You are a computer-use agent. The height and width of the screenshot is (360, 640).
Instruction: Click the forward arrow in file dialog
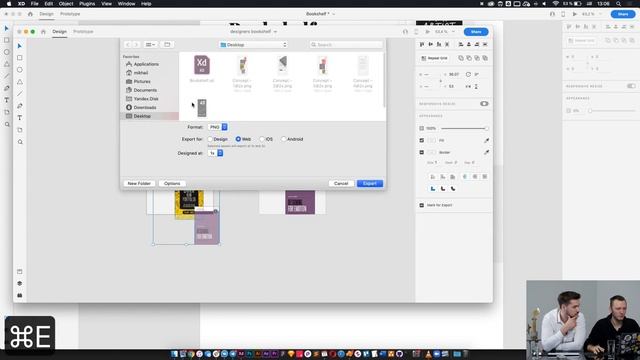coord(136,44)
